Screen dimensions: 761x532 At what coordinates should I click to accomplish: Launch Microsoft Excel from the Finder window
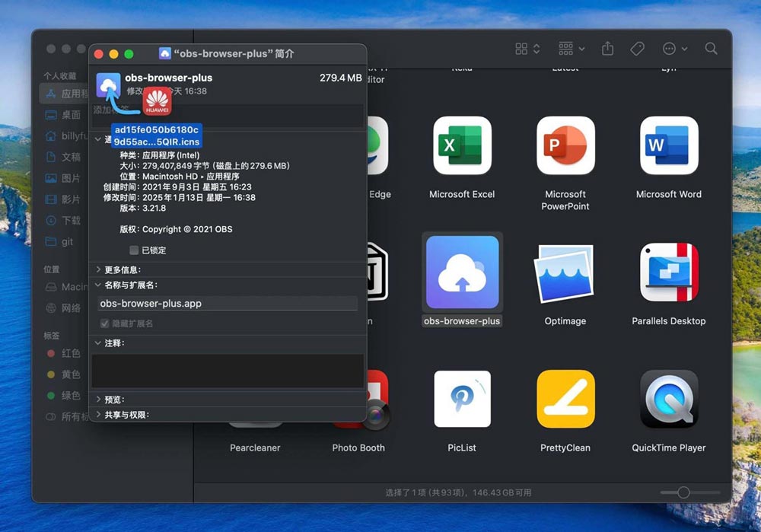point(461,145)
